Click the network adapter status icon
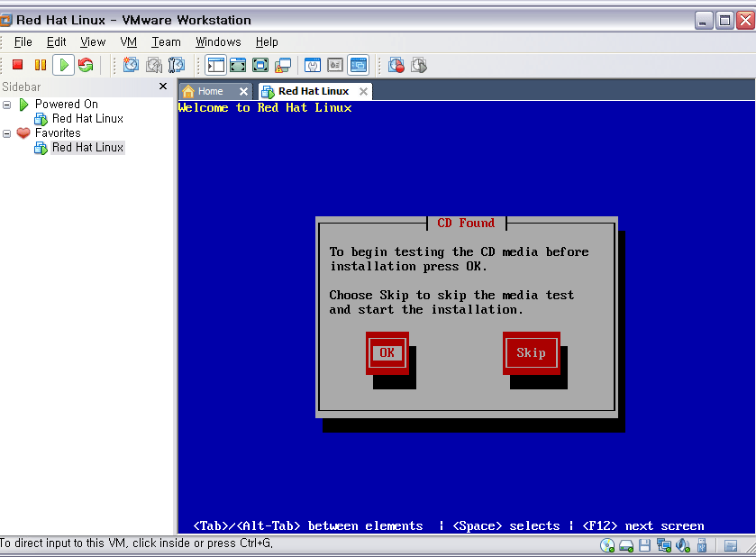 (664, 545)
